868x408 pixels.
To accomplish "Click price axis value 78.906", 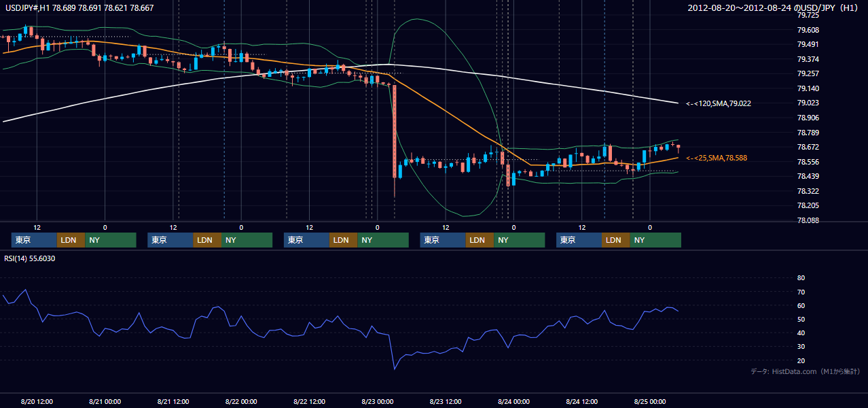I will click(808, 118).
